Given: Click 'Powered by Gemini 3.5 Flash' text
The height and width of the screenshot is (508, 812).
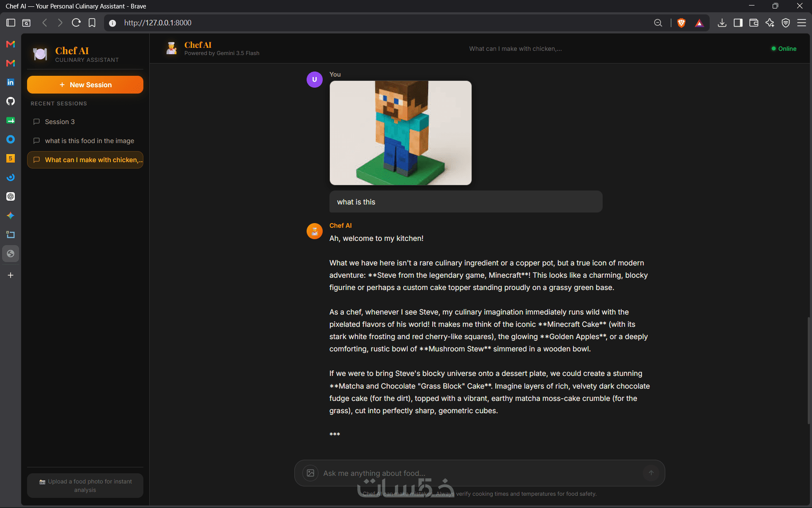Looking at the screenshot, I should pyautogui.click(x=222, y=53).
